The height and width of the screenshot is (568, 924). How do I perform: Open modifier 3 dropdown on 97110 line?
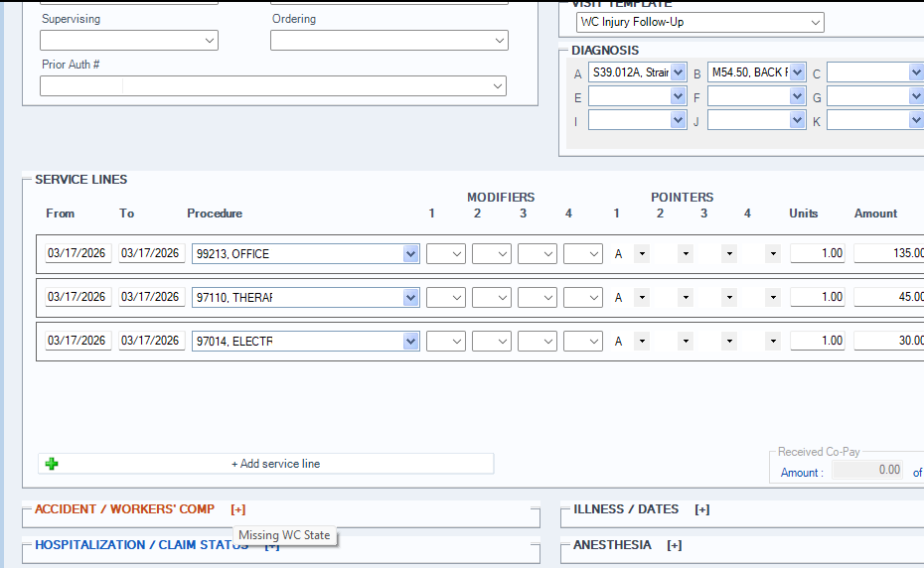pos(538,298)
